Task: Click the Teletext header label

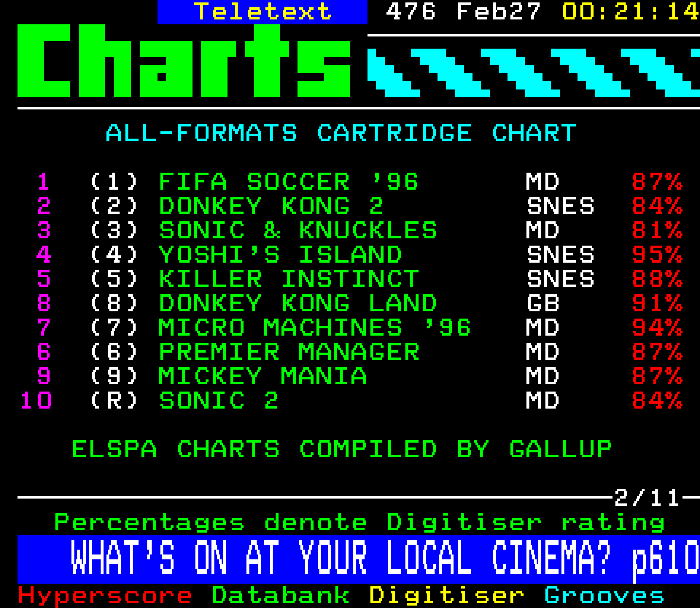Action: click(x=262, y=12)
